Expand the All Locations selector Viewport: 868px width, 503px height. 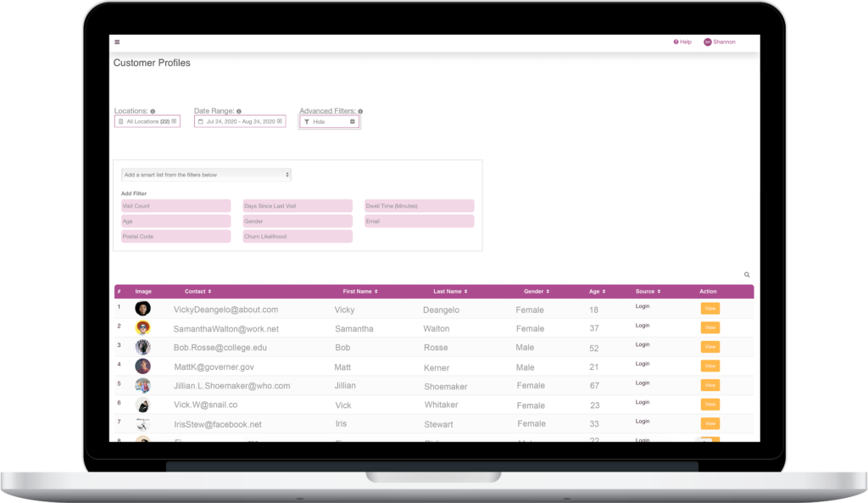(148, 120)
